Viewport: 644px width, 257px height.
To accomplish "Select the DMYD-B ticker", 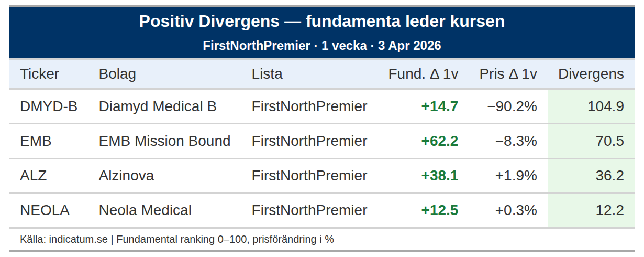I will tap(49, 106).
